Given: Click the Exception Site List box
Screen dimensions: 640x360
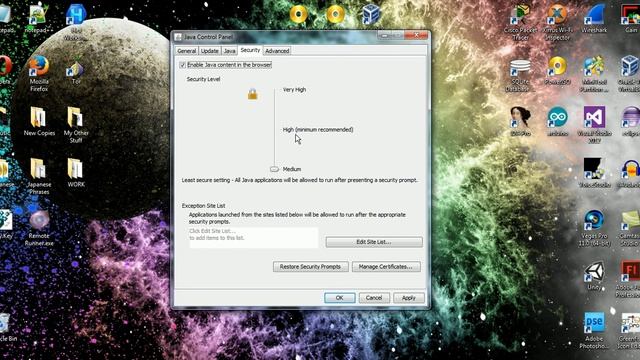Looking at the screenshot, I should coord(253,238).
